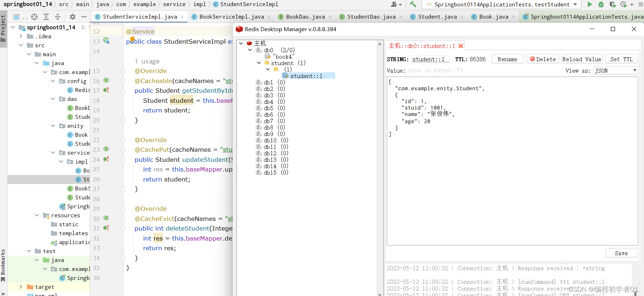Collapse db0 database node
This screenshot has height=296, width=644.
click(250, 50)
